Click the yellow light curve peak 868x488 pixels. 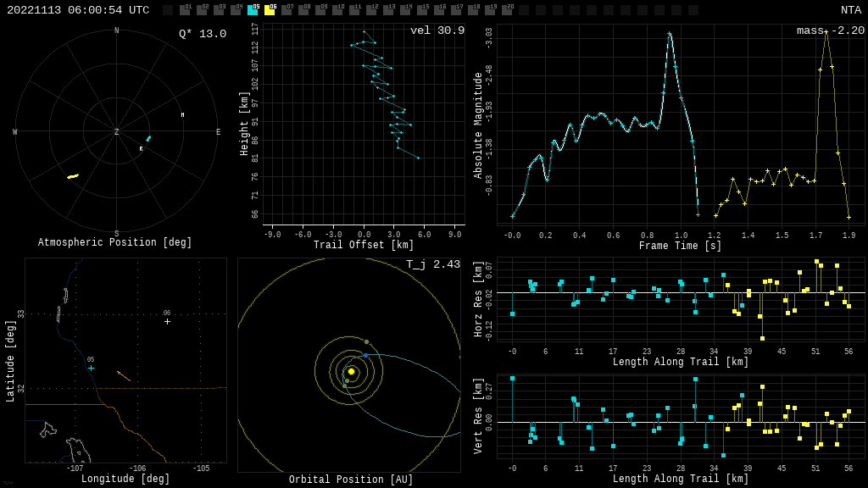[826, 31]
